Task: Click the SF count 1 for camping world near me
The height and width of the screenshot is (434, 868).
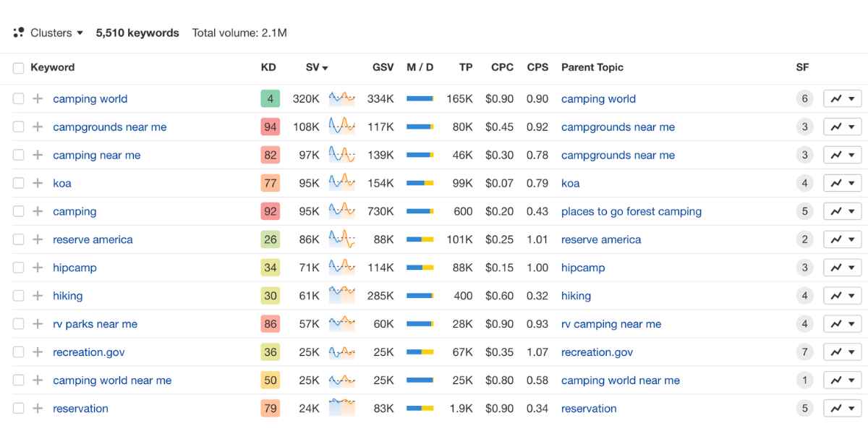Action: point(804,381)
